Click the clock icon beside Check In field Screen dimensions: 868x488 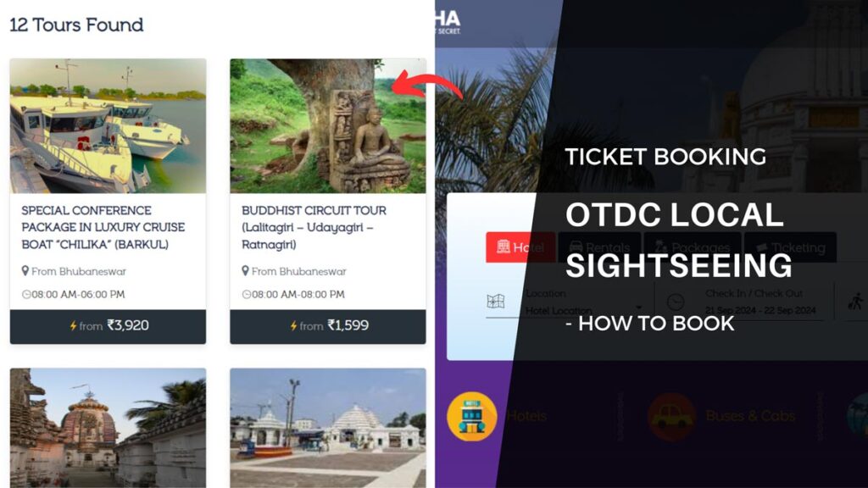tap(676, 302)
